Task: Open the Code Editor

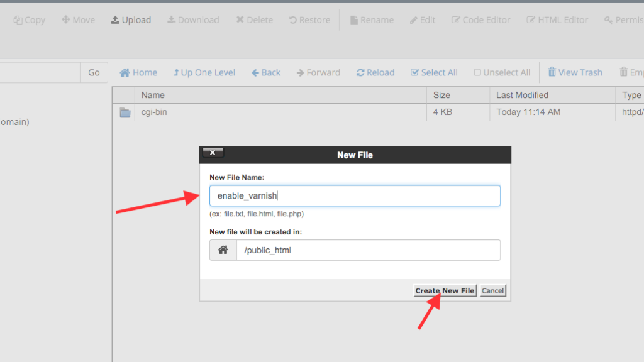Action: 481,20
